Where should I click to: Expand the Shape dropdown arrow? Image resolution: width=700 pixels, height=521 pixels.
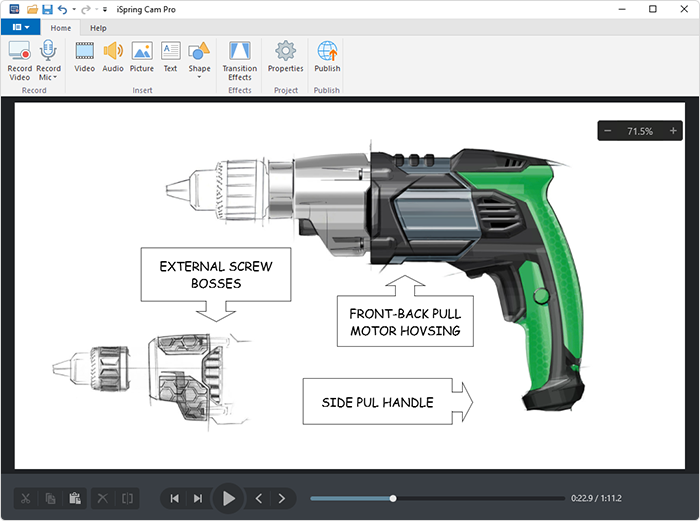click(x=199, y=77)
